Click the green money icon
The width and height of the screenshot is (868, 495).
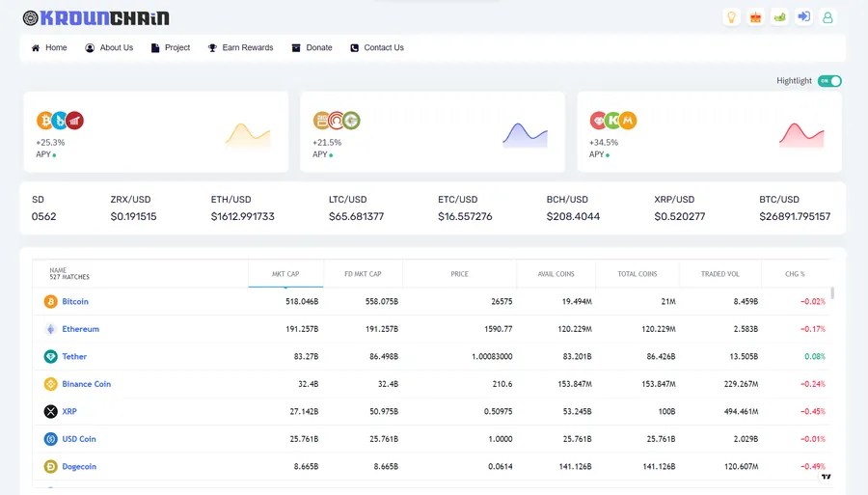pyautogui.click(x=779, y=17)
